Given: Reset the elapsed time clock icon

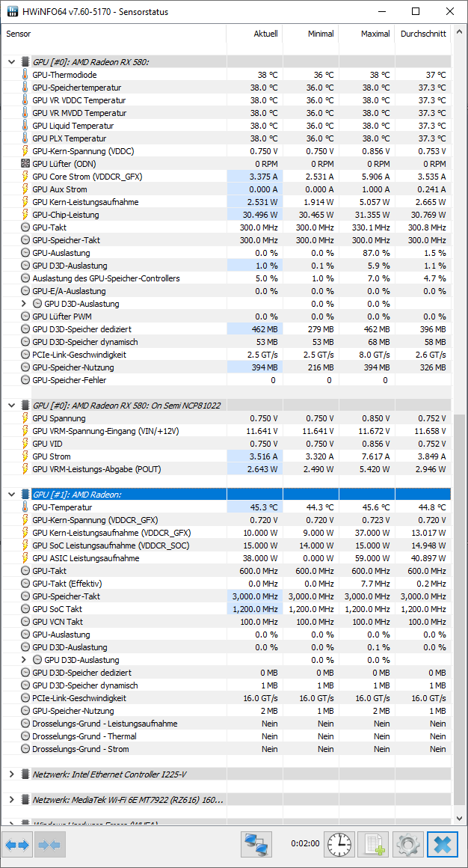Looking at the screenshot, I should [339, 845].
